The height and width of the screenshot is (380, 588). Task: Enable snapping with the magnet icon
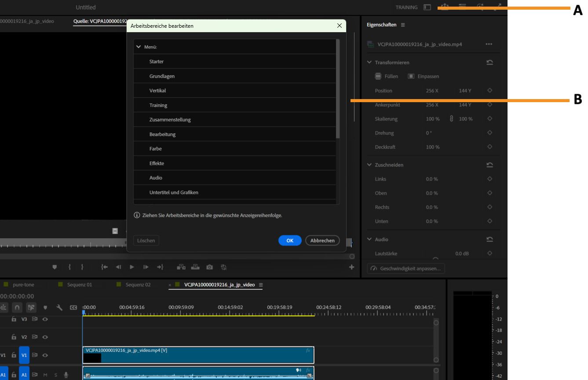pos(17,308)
